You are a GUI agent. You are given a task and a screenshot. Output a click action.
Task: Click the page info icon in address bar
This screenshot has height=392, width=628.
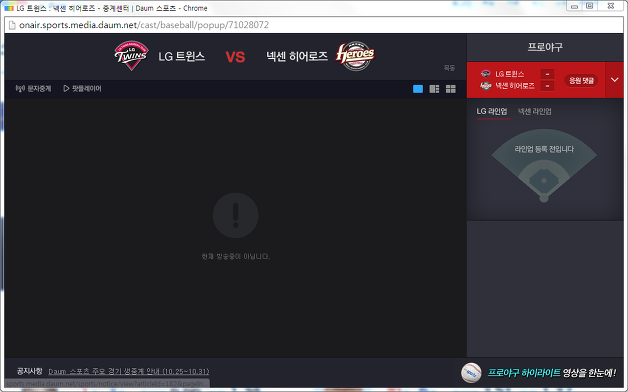(x=12, y=25)
